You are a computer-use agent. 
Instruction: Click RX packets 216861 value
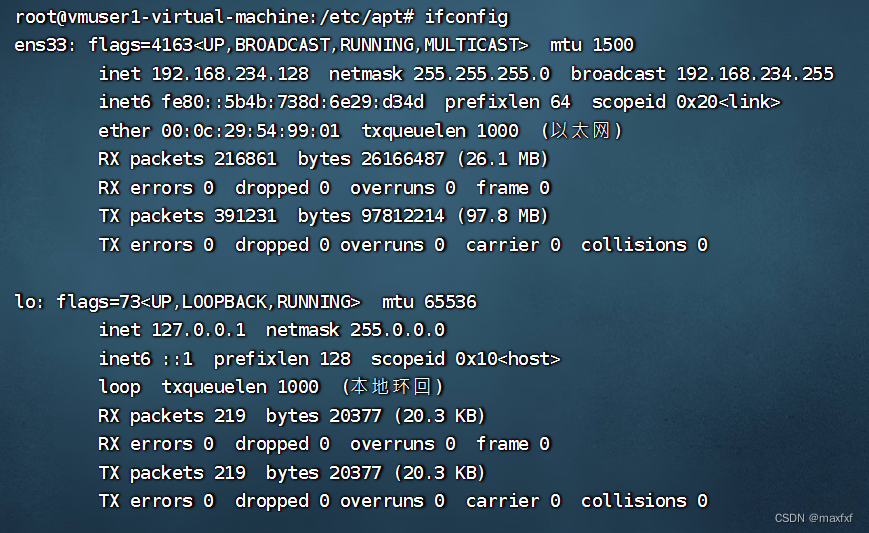tap(246, 160)
